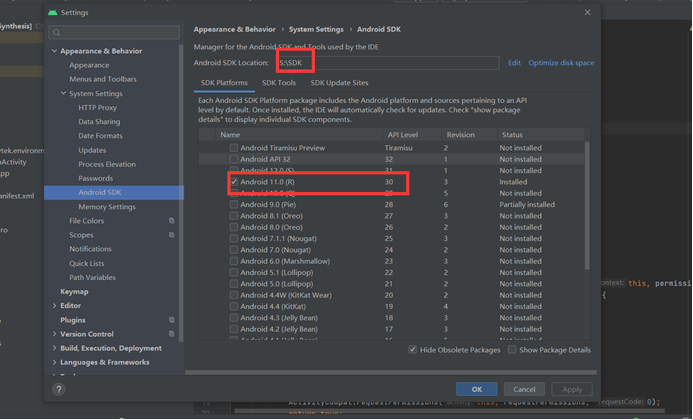Check the Android 4.4 (KitKat) checkbox
Image resolution: width=693 pixels, height=420 pixels.
pos(234,306)
